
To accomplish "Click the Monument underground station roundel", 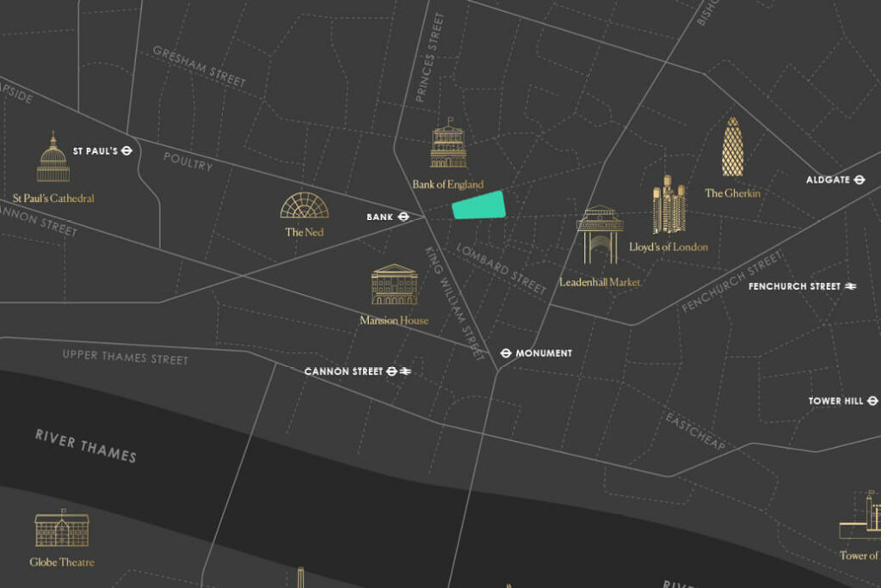I will coord(506,353).
